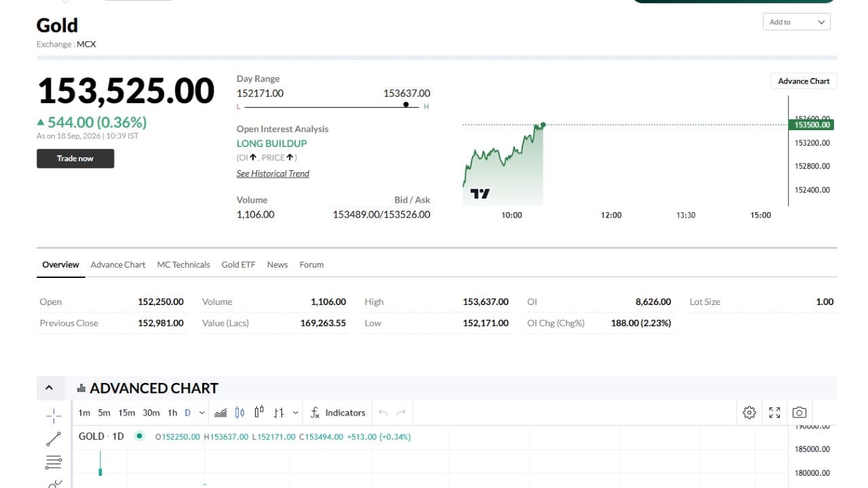Click the Open value 152,250.00

pos(161,302)
